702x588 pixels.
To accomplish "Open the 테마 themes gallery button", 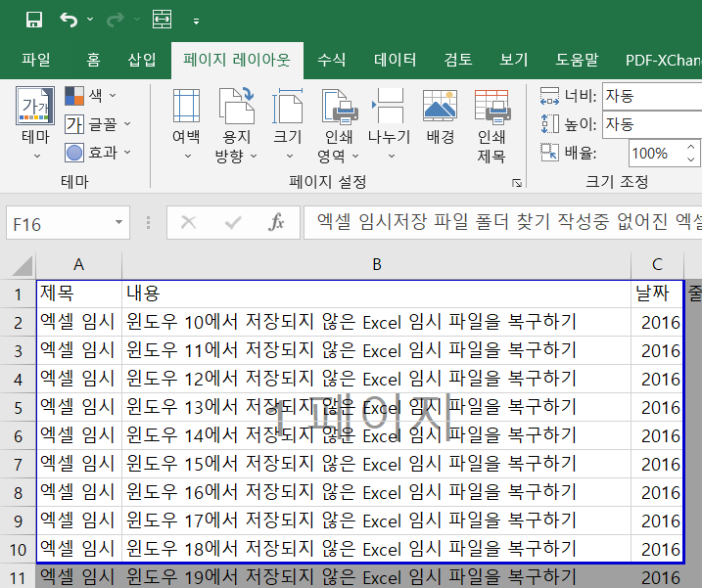I will 35,123.
